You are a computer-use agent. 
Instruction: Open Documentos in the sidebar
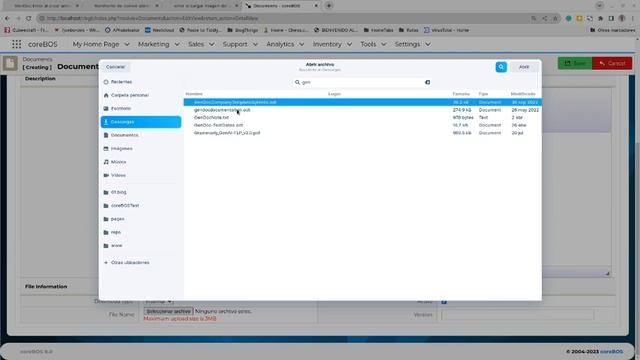point(141,135)
